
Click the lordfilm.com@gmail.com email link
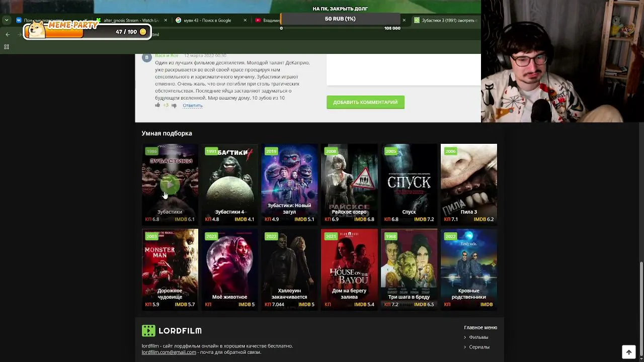[x=169, y=352]
